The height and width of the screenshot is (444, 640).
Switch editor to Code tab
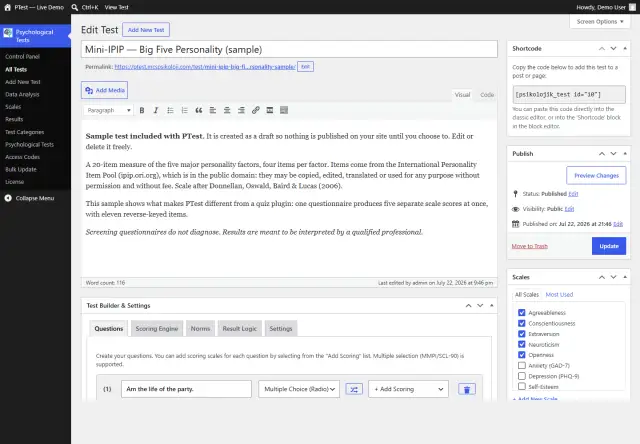pos(487,95)
